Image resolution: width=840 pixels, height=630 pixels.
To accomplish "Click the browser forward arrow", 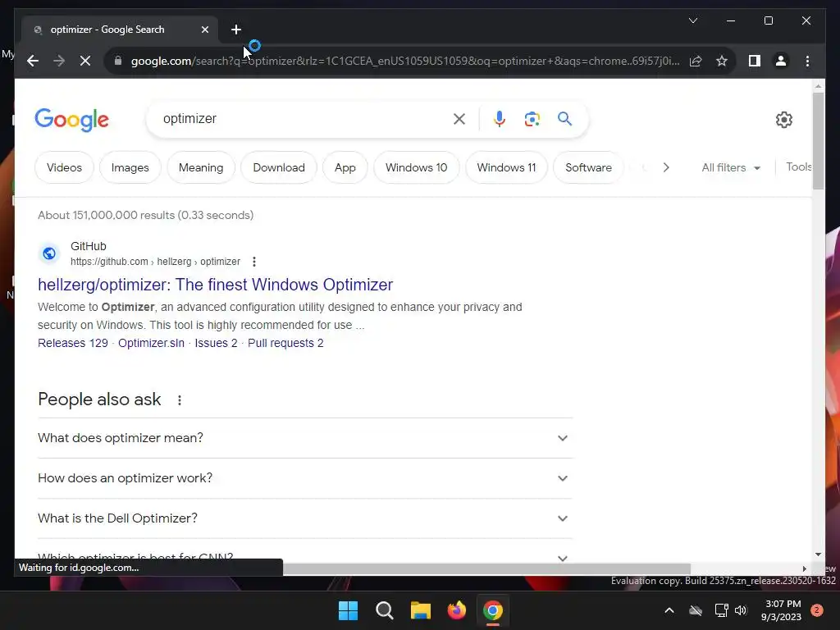I will click(x=59, y=61).
